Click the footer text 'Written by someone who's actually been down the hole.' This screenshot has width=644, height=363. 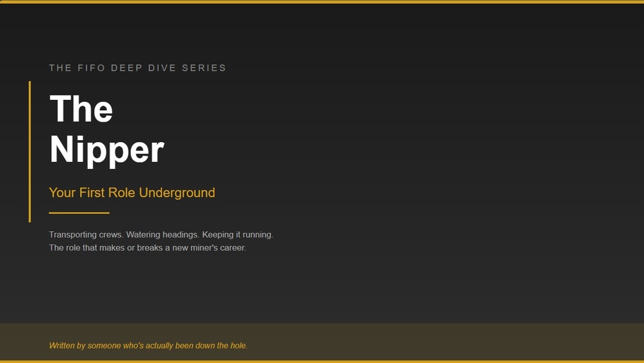(148, 345)
